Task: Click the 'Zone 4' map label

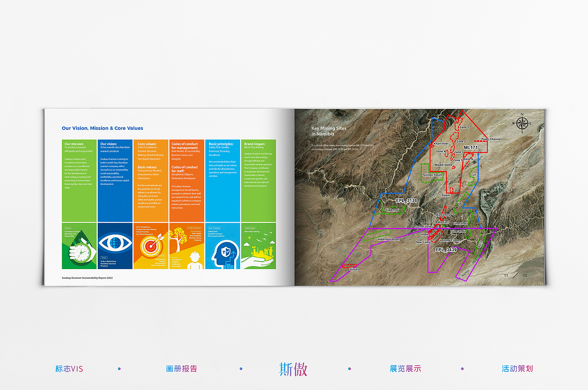Action: click(441, 151)
